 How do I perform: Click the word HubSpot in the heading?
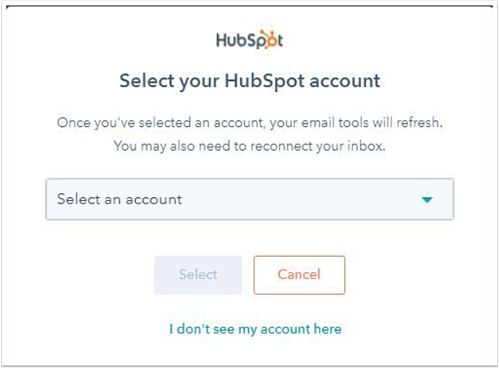pos(265,82)
